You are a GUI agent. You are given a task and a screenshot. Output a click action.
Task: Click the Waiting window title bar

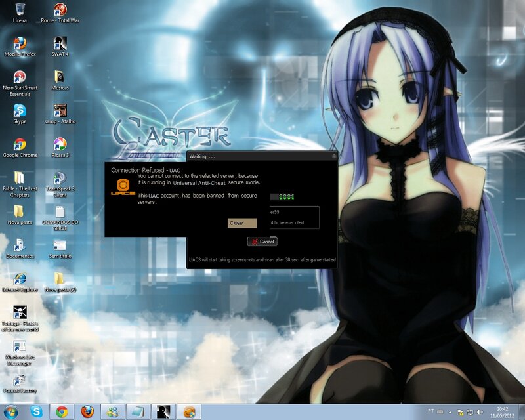(262, 156)
